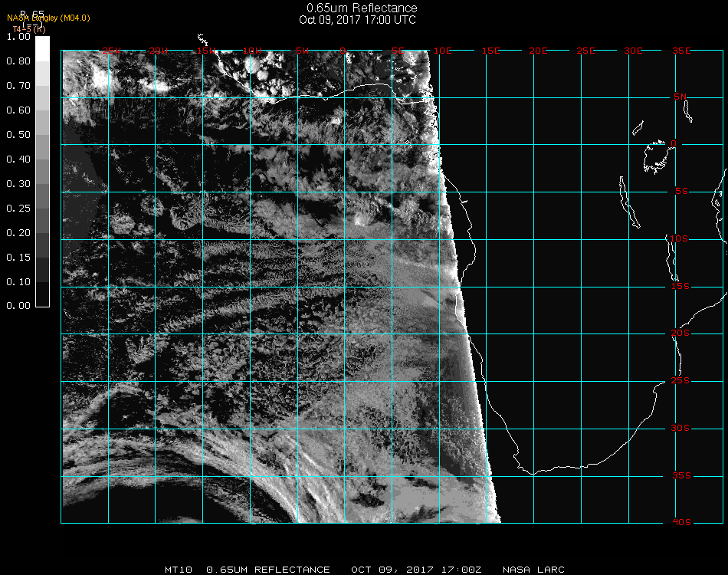Click the 25S latitude label
The image size is (728, 575).
pos(680,381)
